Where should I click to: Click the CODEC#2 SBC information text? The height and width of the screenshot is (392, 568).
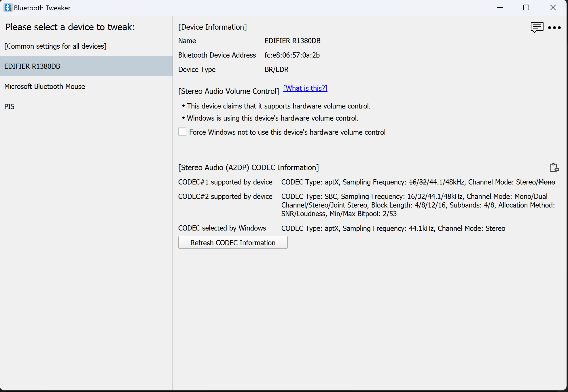(418, 205)
